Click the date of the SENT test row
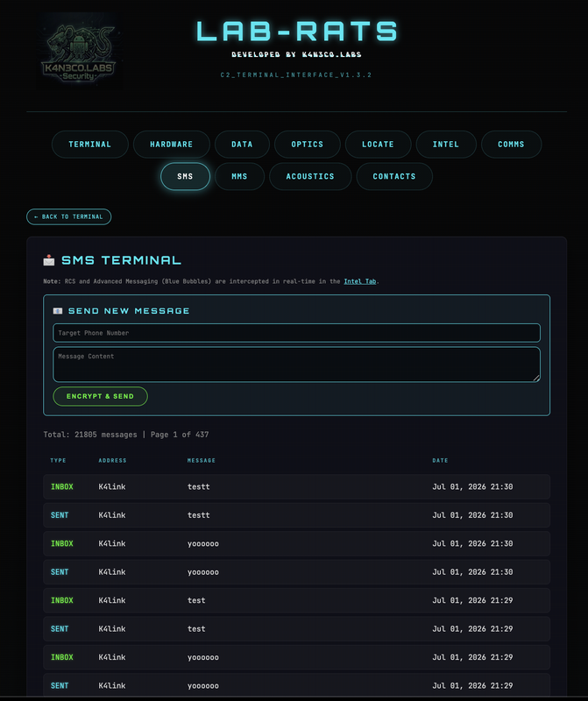Screen dimensions: 588x701 tap(472, 629)
